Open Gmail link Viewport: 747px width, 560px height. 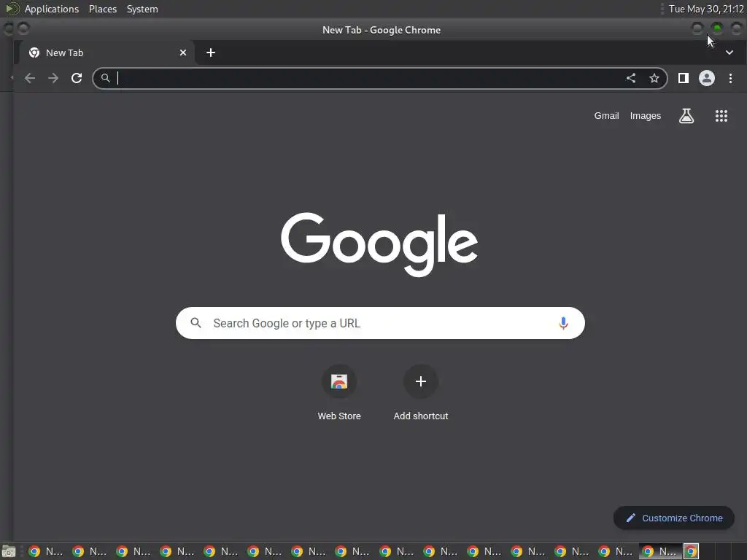pos(606,116)
